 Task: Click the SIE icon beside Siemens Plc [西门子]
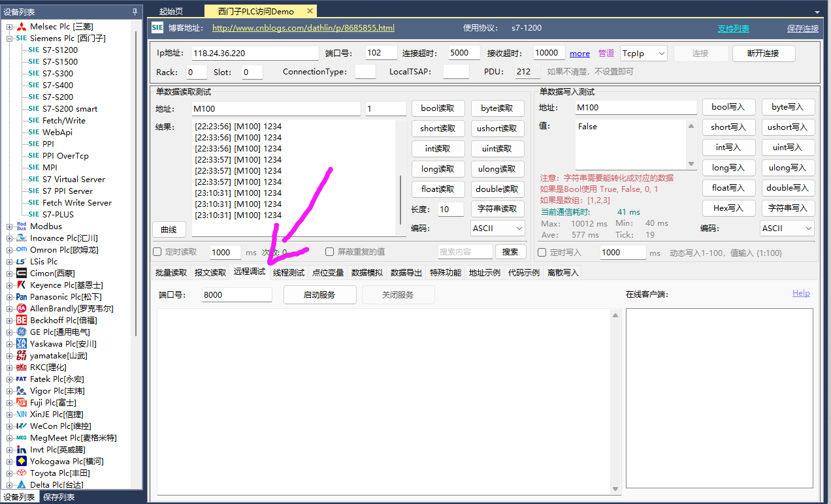22,39
